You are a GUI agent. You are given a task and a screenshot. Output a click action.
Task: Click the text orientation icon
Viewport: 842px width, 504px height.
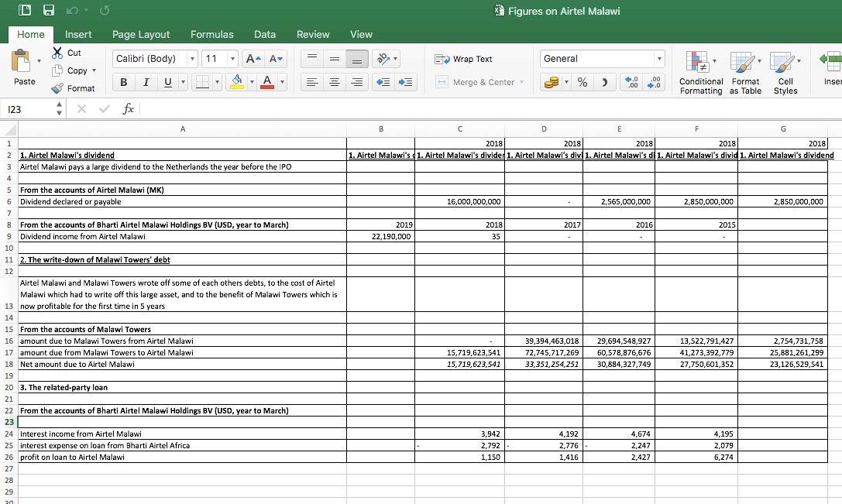pos(383,59)
